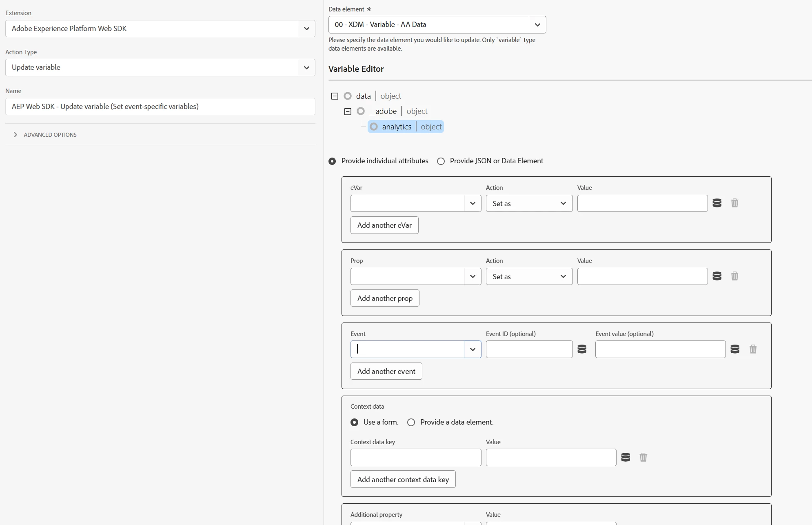
Task: Delete the Event row with trash icon
Action: point(753,349)
